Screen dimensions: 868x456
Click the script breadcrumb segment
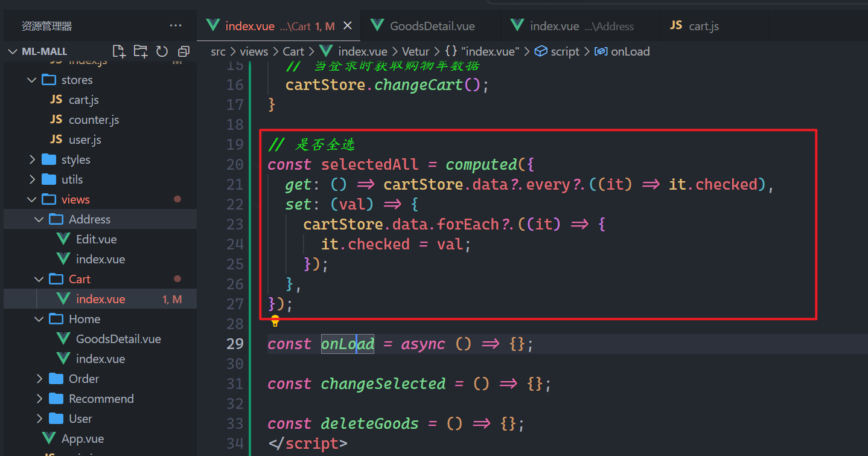[565, 51]
